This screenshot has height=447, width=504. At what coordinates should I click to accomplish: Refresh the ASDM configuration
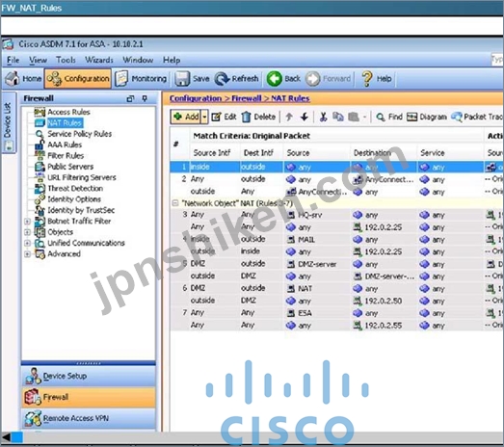coord(237,78)
